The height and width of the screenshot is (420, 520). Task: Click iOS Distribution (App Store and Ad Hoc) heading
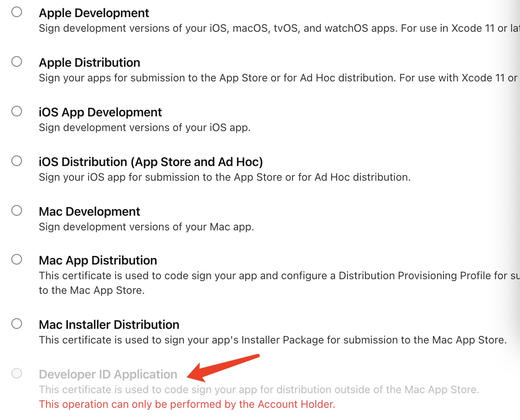pyautogui.click(x=151, y=162)
